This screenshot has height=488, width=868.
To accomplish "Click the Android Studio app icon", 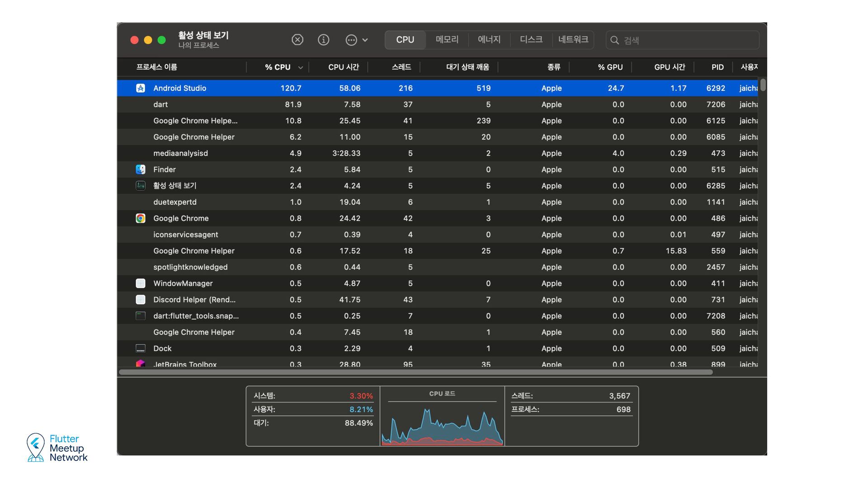I will (x=141, y=88).
